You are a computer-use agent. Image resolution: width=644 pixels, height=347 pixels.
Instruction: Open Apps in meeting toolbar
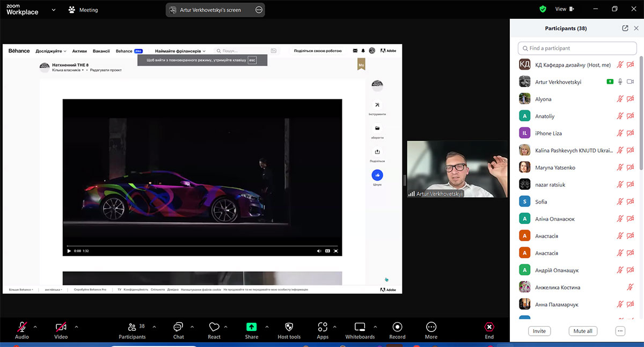pyautogui.click(x=323, y=329)
